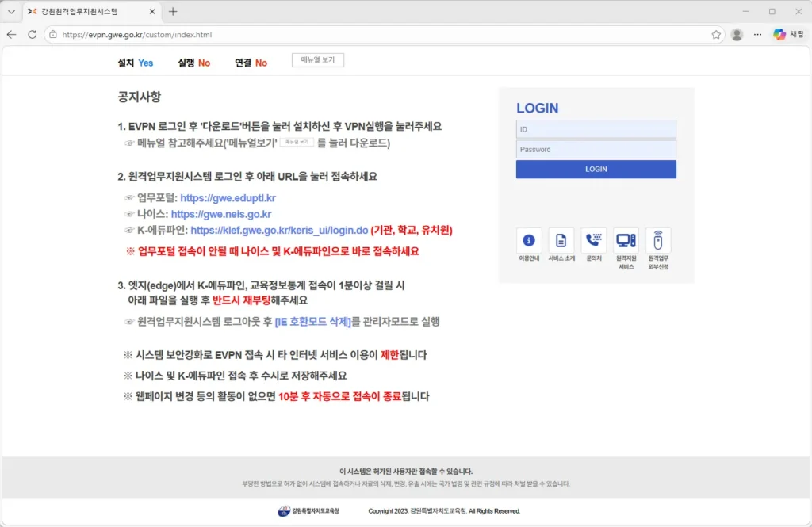
Task: Open the browser profile account icon
Action: tap(737, 35)
